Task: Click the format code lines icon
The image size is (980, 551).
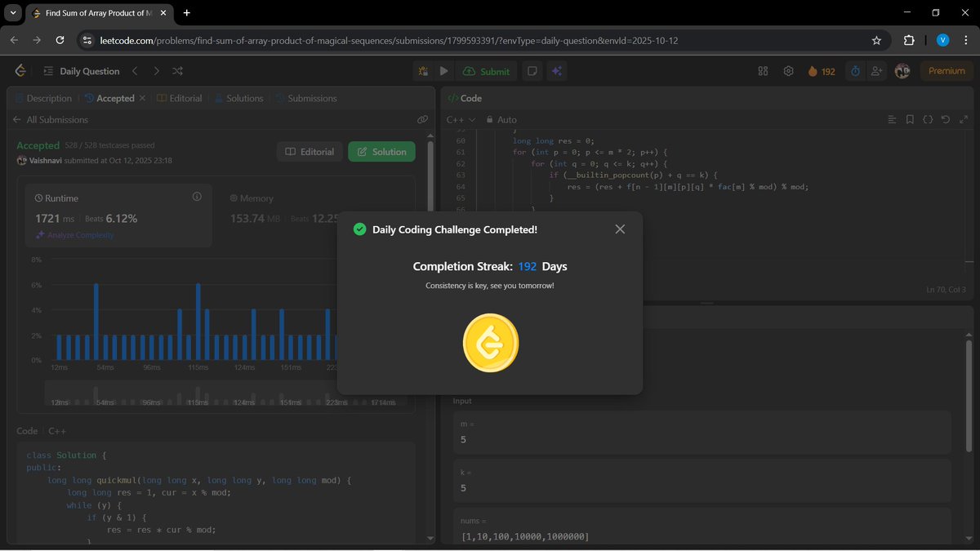Action: (x=892, y=119)
